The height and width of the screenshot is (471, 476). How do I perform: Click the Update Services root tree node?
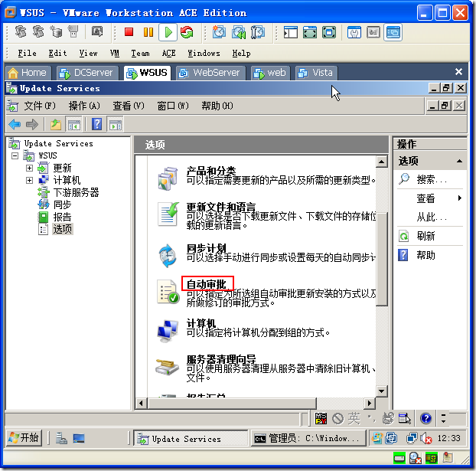59,143
